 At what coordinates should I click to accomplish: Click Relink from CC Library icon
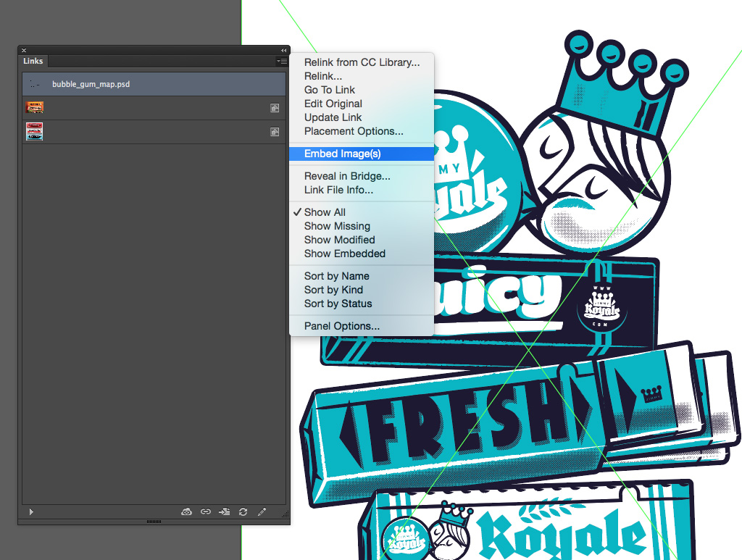187,512
